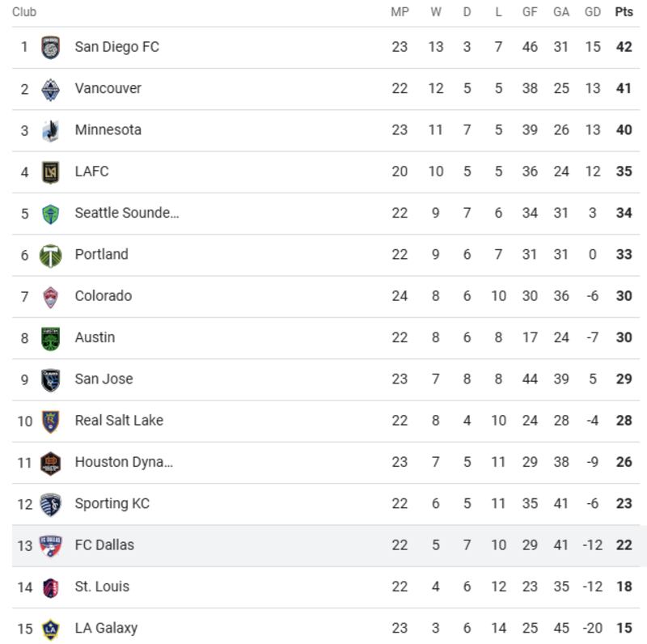The image size is (647, 644).
Task: Click the MP column header
Action: tap(400, 12)
